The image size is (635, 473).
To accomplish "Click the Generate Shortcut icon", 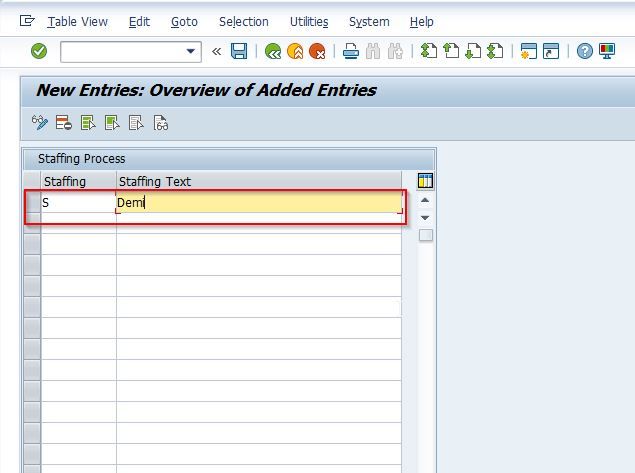I will coord(551,51).
